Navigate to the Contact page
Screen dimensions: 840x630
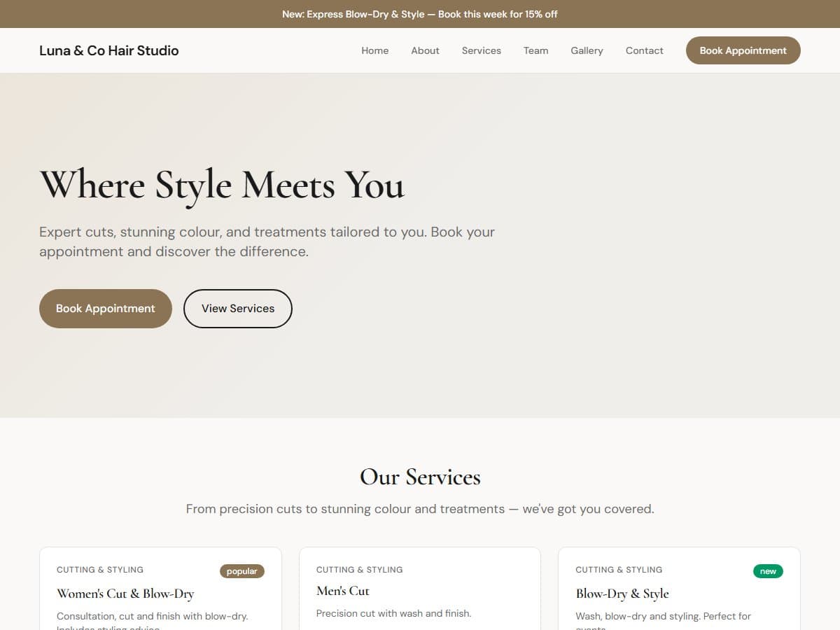click(644, 50)
